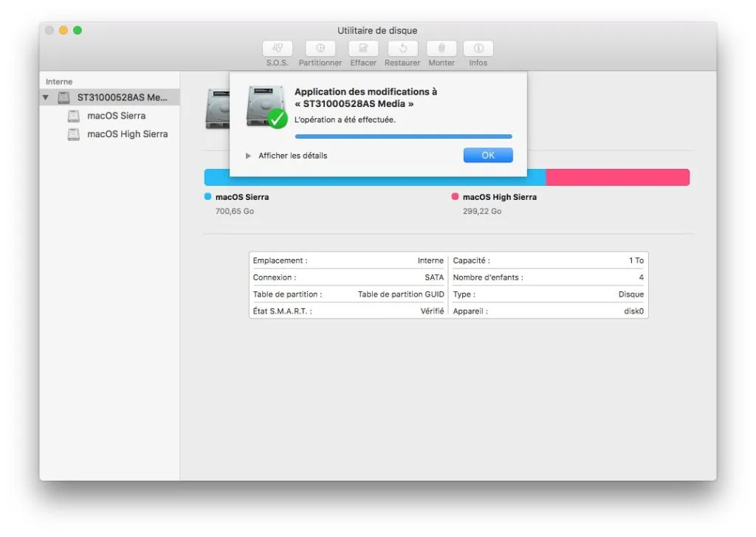
Task: Click the blue dot legend for macOS Sierra
Action: [207, 196]
